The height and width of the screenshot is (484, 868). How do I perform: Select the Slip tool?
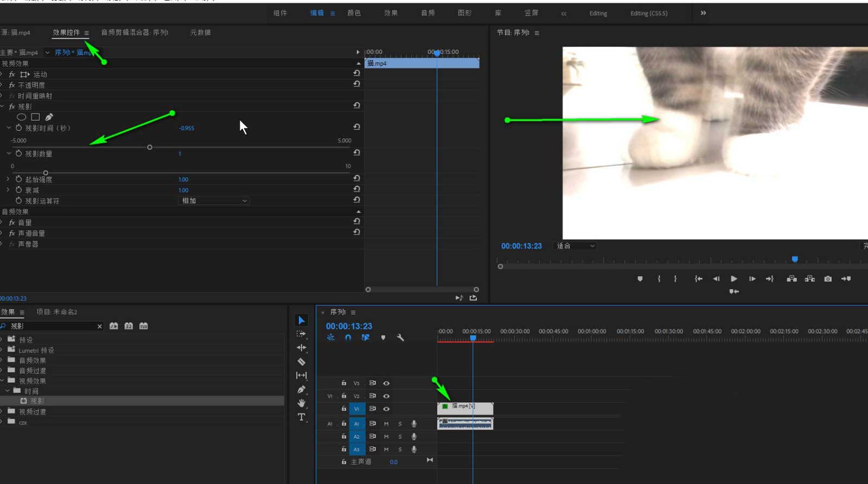point(302,375)
